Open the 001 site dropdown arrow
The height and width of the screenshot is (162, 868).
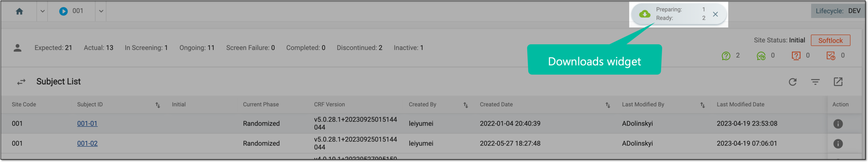(x=101, y=11)
